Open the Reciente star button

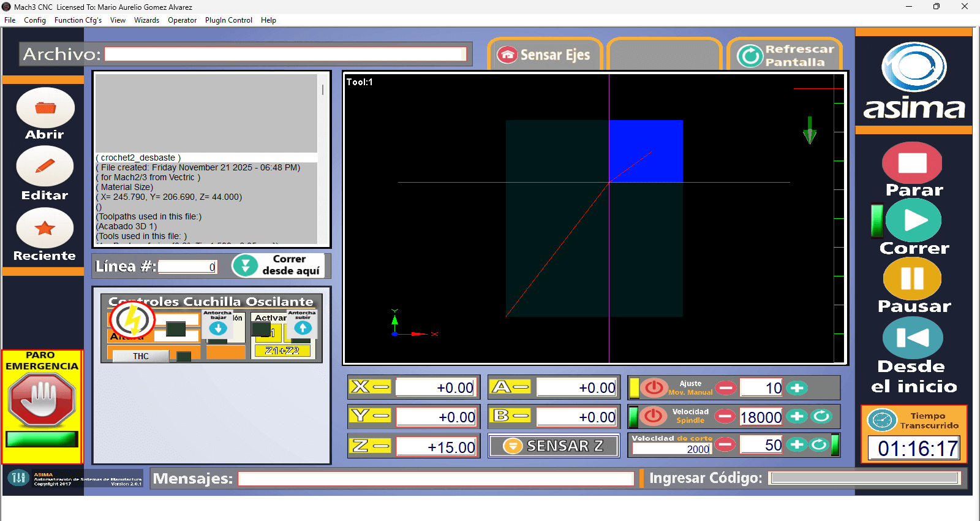click(45, 228)
